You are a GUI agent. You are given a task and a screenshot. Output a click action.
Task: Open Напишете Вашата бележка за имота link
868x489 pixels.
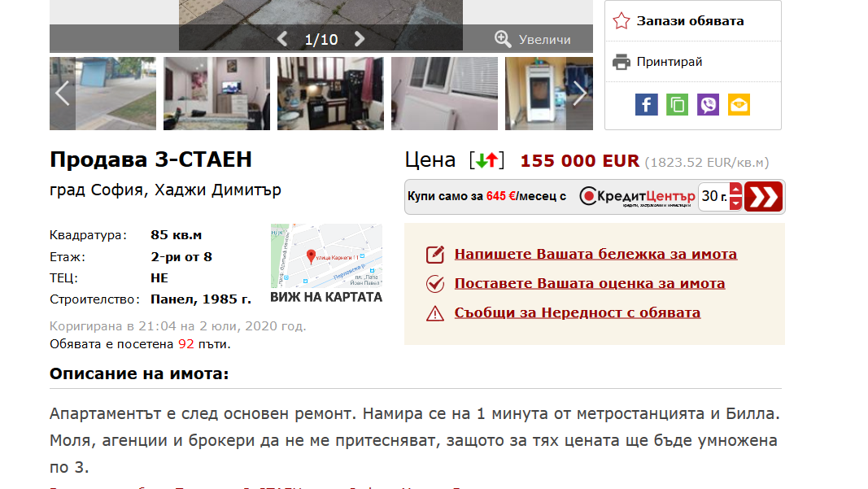(x=595, y=254)
